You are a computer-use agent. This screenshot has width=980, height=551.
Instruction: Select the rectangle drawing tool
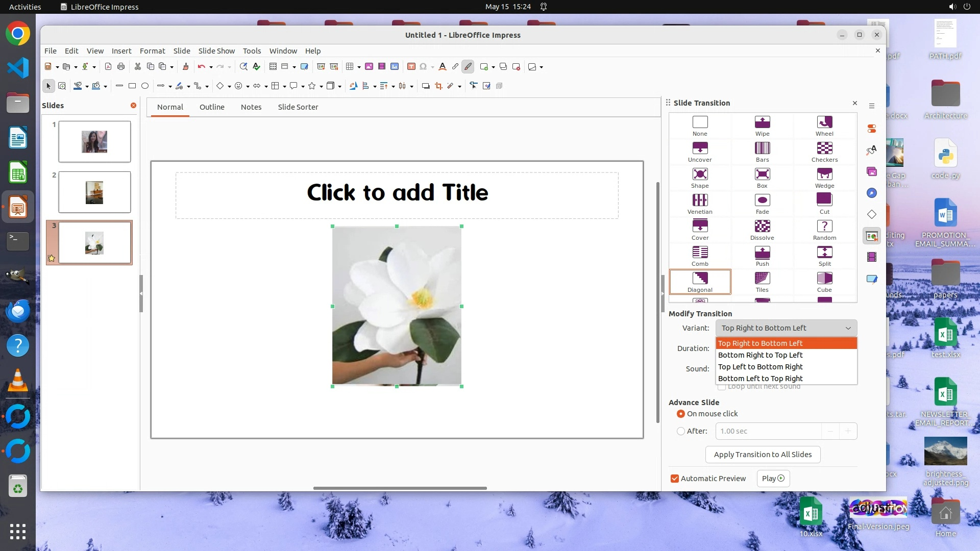tap(132, 86)
